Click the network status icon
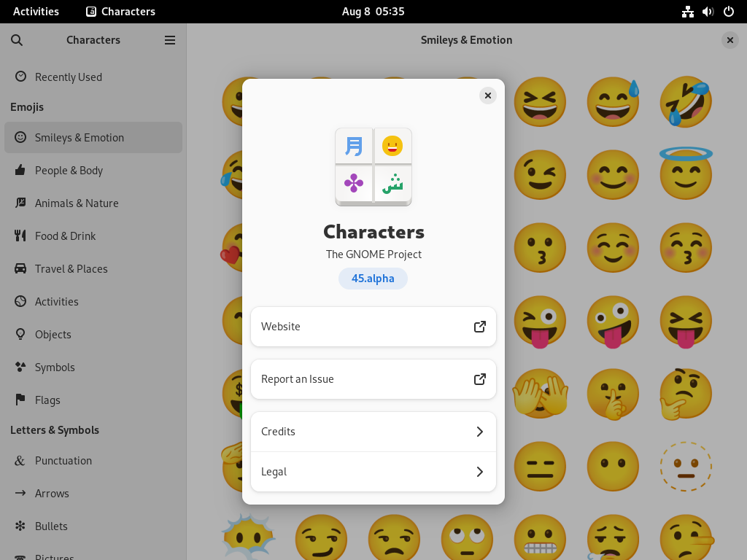Viewport: 747px width, 560px height. point(687,12)
